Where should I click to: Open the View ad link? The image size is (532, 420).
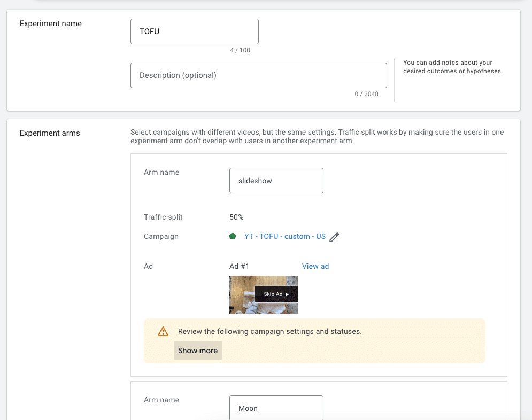[x=315, y=266]
